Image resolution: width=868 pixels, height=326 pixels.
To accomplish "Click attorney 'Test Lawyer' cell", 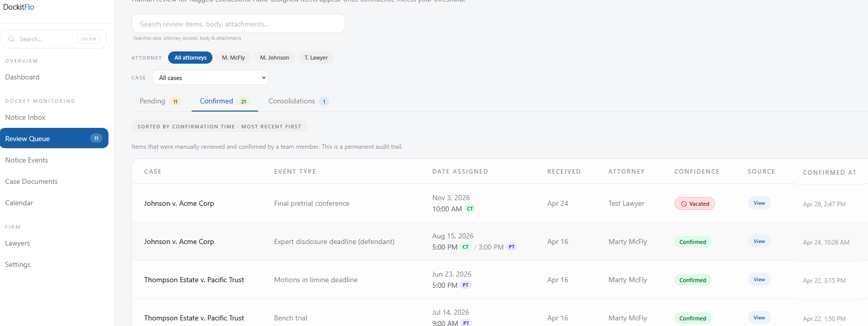I will point(627,203).
